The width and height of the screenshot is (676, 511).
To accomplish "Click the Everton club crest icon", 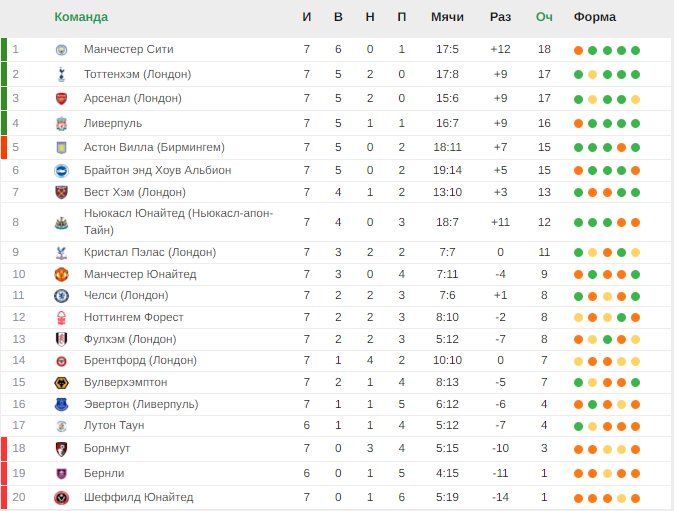I will [x=62, y=404].
